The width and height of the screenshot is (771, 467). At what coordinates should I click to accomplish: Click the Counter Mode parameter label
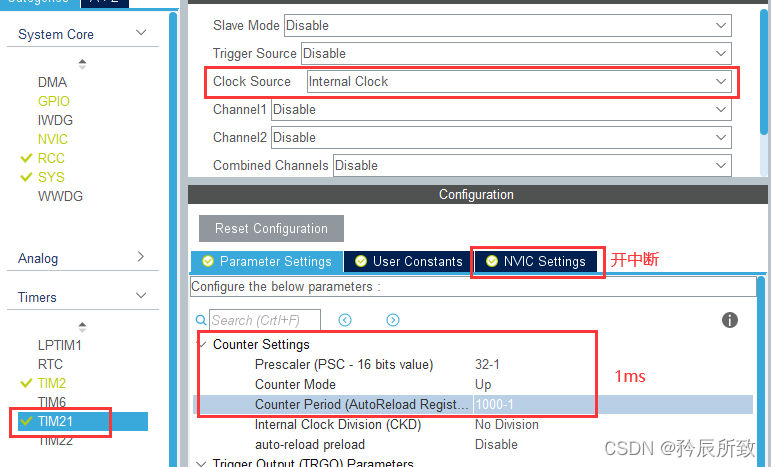coord(295,384)
